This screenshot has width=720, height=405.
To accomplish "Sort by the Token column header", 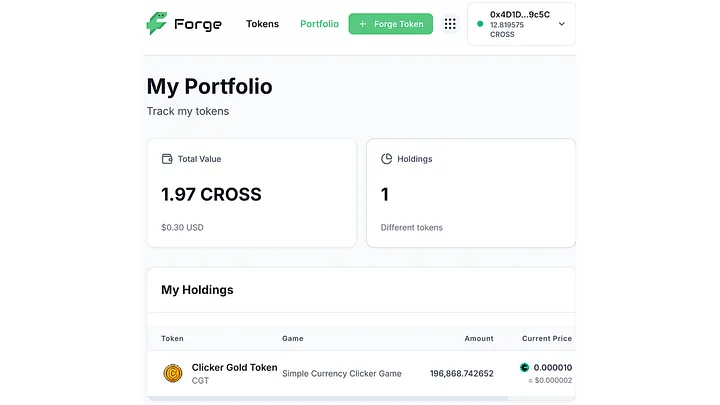I will coord(172,338).
